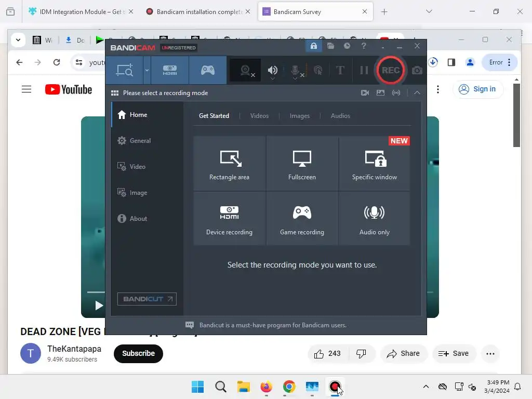
Task: Open tab actions icon at top left
Action: point(10,11)
